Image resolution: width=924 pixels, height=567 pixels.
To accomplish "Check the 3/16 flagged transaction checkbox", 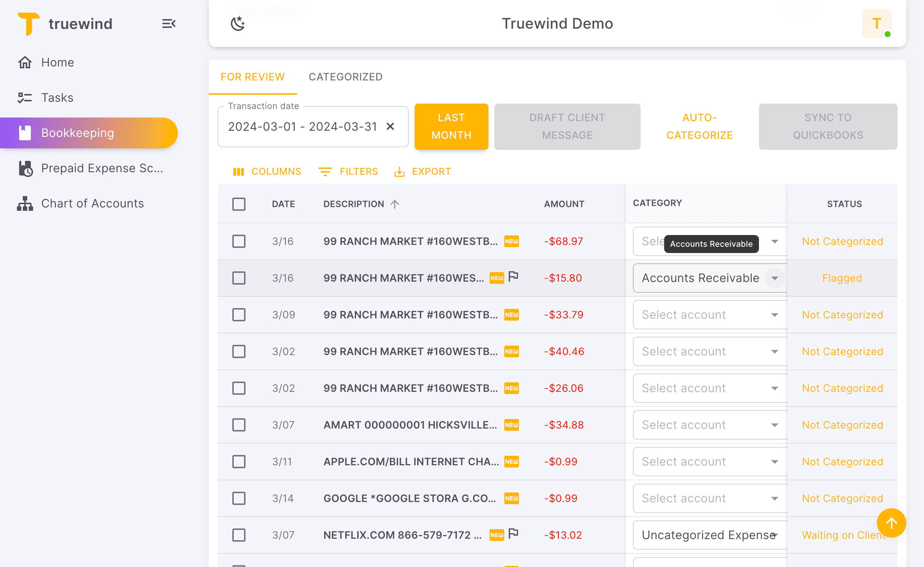I will click(x=239, y=278).
